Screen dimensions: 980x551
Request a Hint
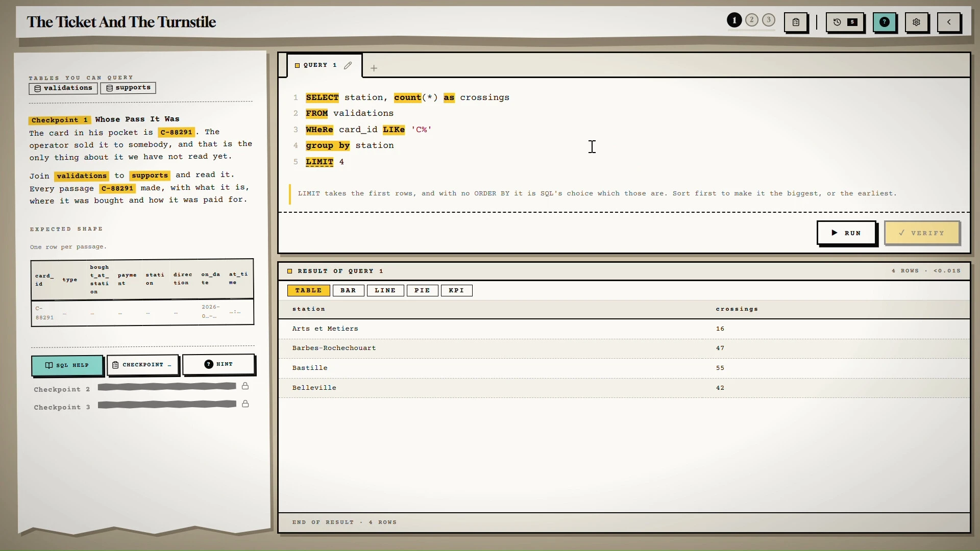pos(218,364)
